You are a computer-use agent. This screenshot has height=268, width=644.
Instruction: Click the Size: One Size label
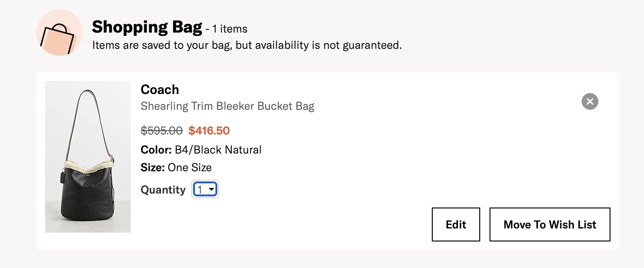[x=176, y=167]
